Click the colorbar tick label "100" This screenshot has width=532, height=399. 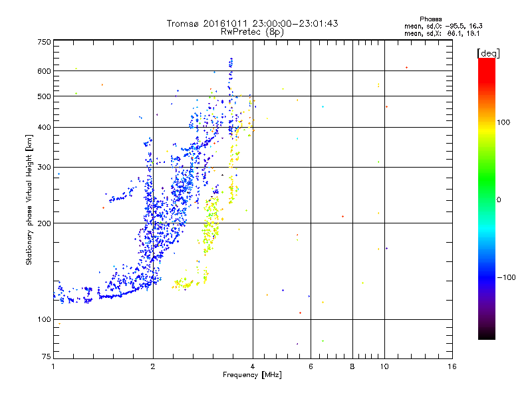(503, 122)
